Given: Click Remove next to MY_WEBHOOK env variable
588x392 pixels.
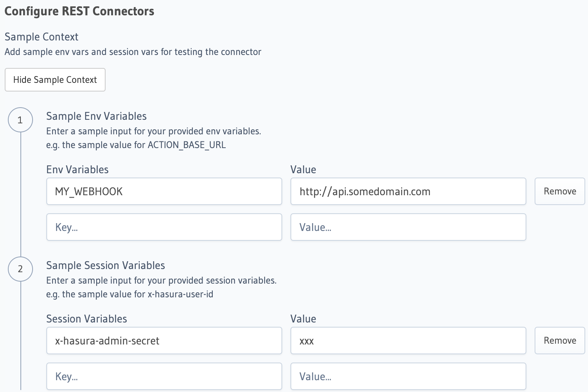Looking at the screenshot, I should (559, 191).
